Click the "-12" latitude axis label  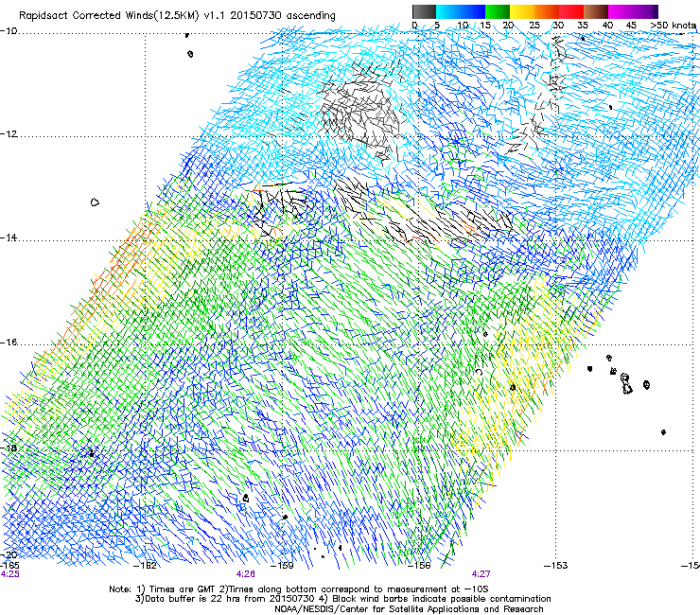[x=9, y=134]
